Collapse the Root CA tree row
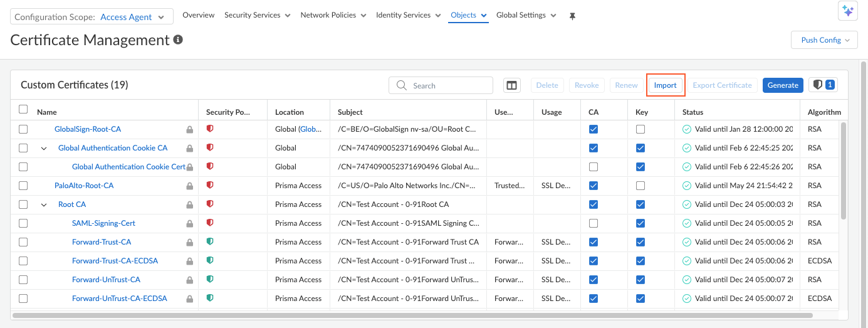This screenshot has height=328, width=868. tap(44, 204)
